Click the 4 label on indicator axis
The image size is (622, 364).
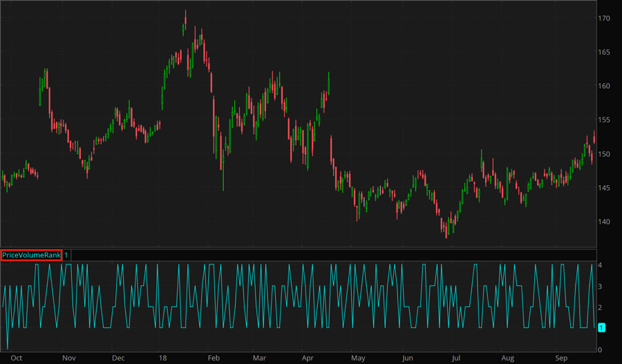[600, 266]
